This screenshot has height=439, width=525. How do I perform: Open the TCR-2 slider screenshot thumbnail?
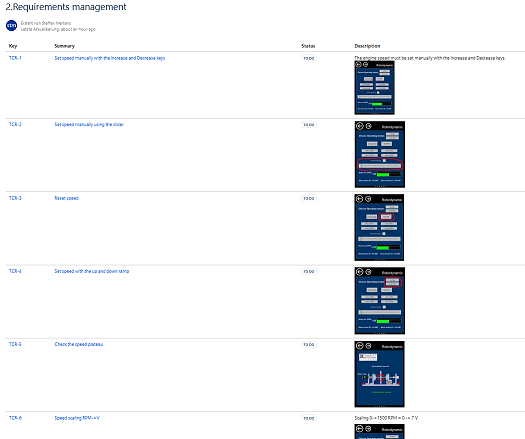(x=380, y=154)
